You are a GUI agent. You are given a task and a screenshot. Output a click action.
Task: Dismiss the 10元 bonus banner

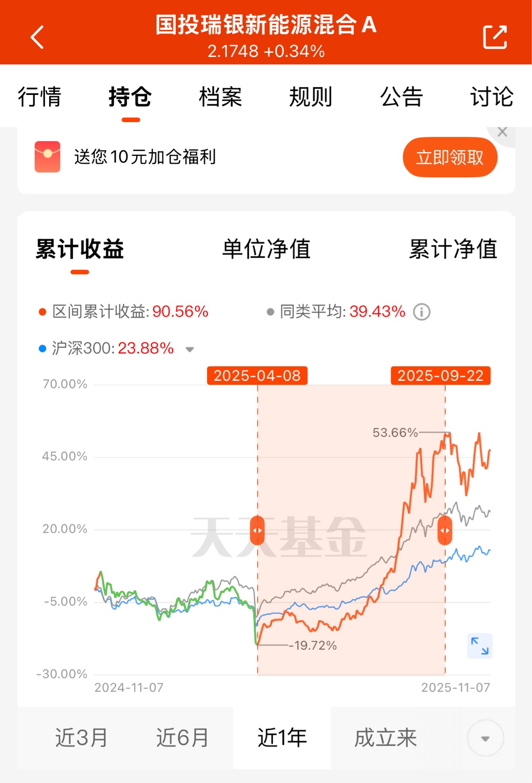[503, 132]
